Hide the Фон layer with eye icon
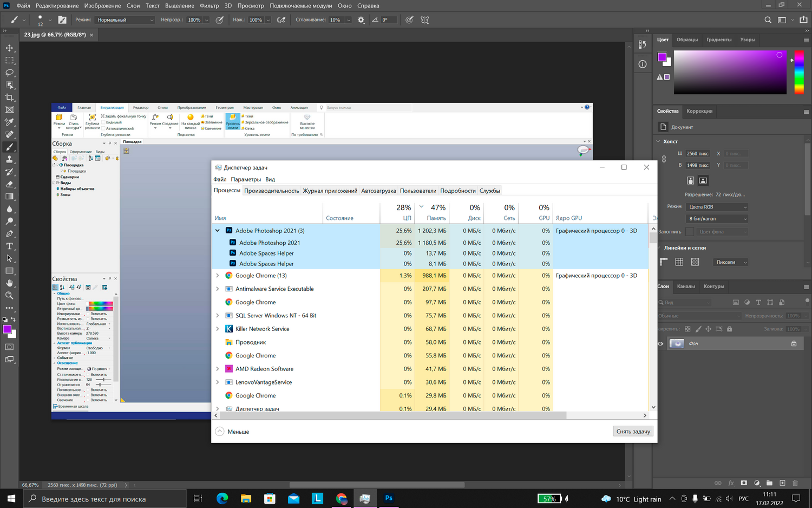Screen dimensions: 812x508 pos(660,343)
